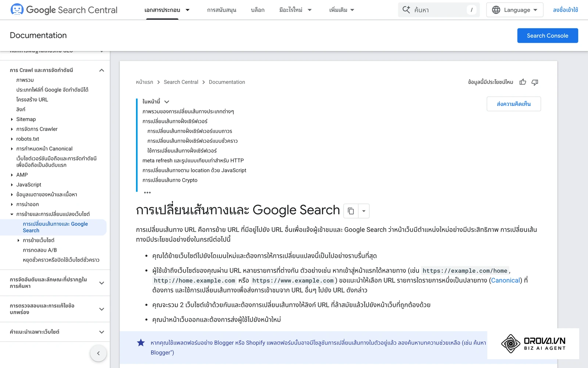Expand the robots.txt tree item
588x368 pixels.
(12, 139)
